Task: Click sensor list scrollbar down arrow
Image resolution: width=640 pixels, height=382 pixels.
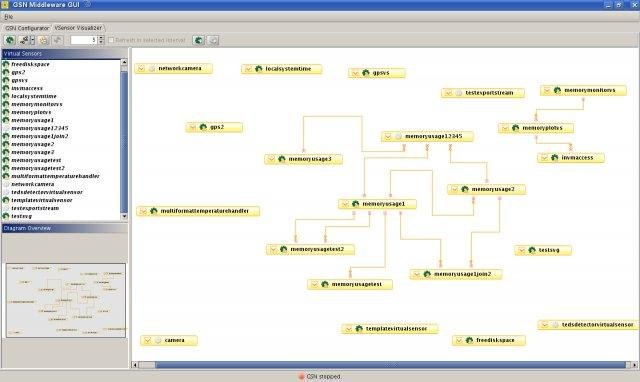Action: 124,216
